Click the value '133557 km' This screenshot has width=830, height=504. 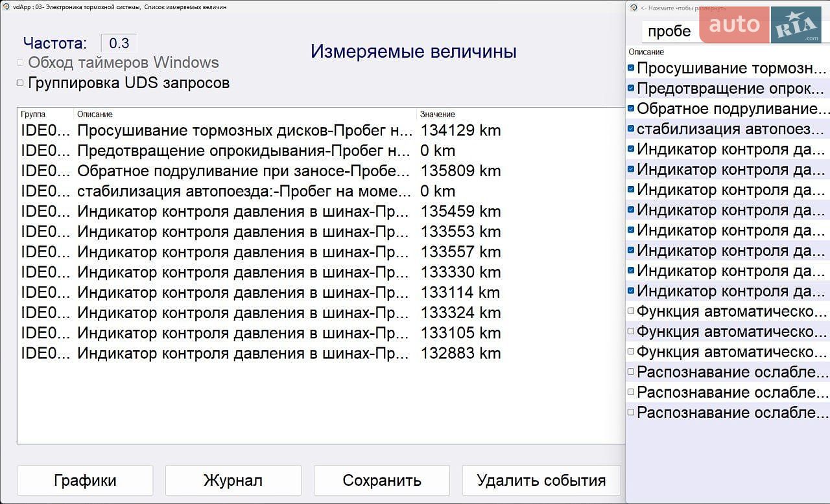[x=460, y=252]
